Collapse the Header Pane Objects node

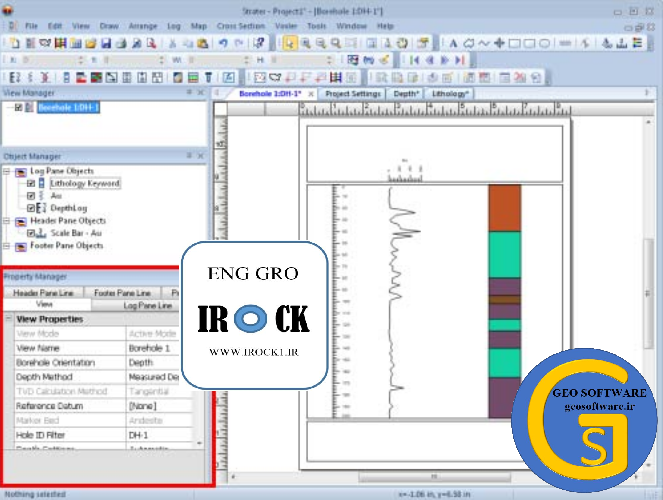coord(7,221)
